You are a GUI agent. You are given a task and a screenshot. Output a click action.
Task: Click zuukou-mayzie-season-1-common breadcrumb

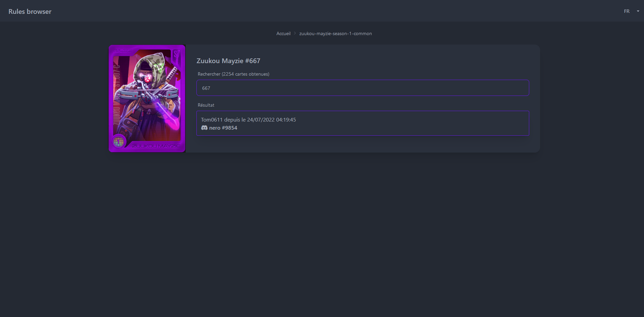[336, 33]
